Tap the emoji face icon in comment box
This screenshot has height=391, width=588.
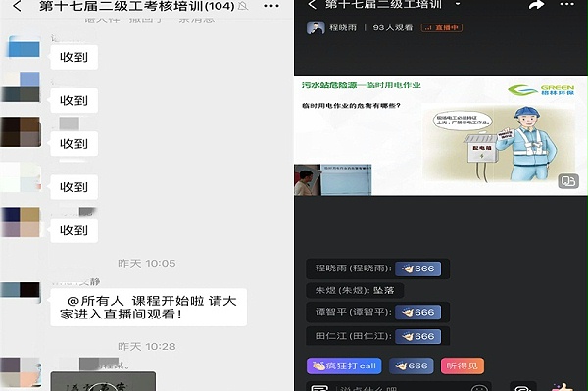pos(479,388)
